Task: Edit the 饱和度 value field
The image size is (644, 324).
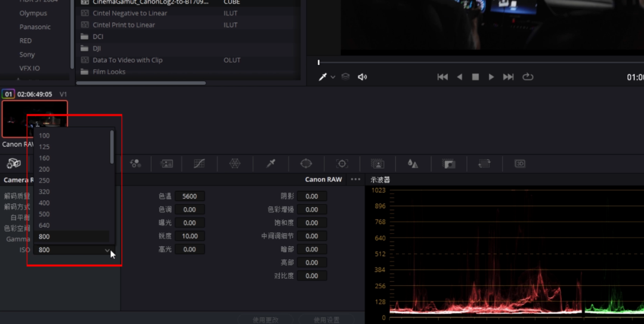Action: 312,223
